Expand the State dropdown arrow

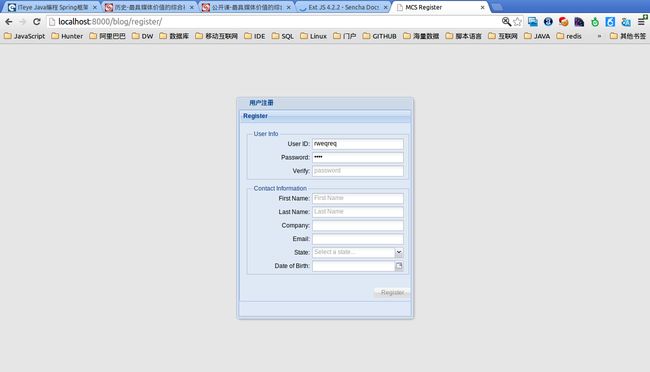[399, 252]
